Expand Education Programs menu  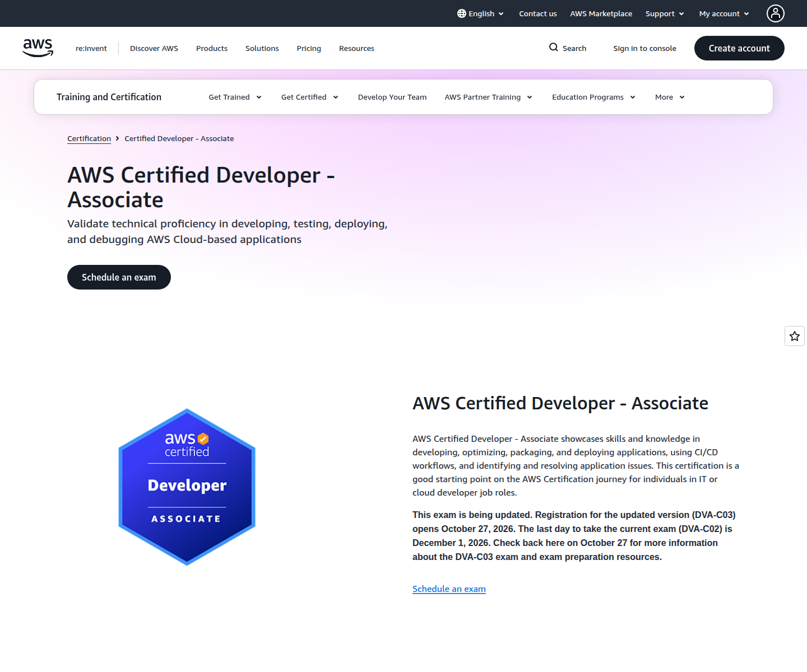tap(594, 97)
